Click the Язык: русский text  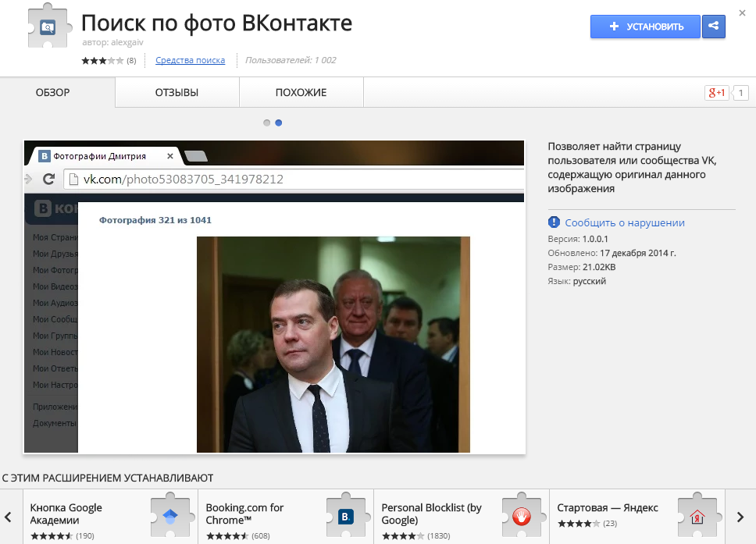click(x=576, y=281)
